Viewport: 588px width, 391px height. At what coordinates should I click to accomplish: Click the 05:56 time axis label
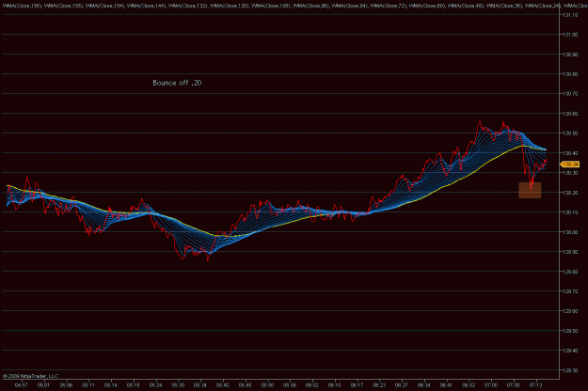(290, 385)
